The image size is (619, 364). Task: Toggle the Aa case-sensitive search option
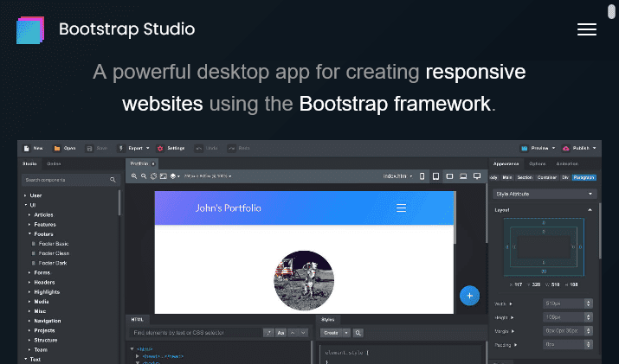[x=280, y=332]
